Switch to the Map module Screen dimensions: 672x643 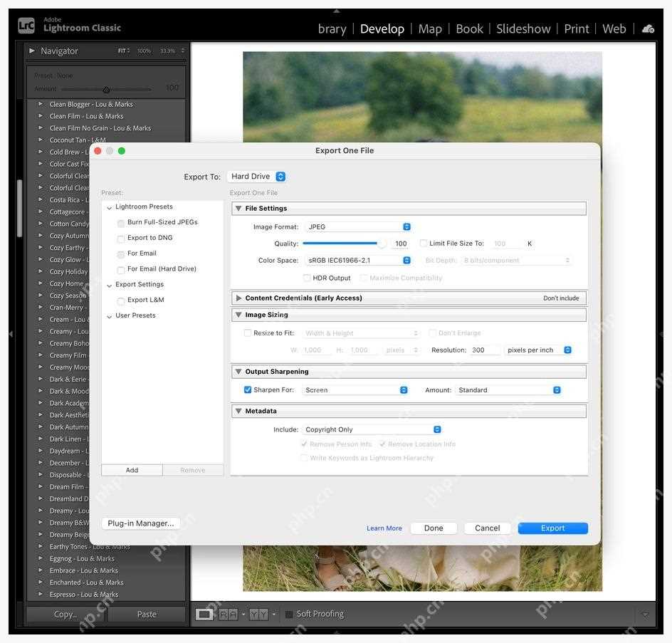pos(430,28)
